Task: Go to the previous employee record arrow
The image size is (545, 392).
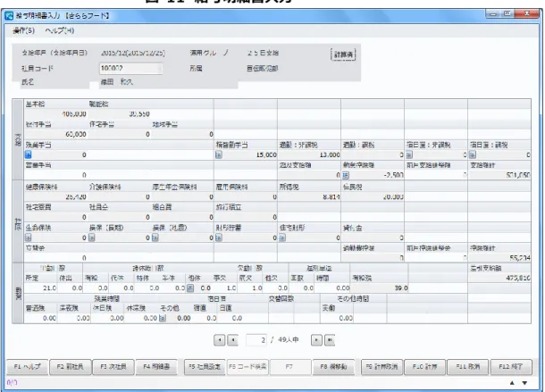Action: point(233,340)
